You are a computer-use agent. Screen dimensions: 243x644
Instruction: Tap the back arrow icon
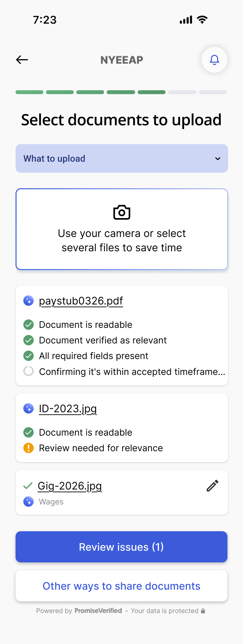point(22,60)
